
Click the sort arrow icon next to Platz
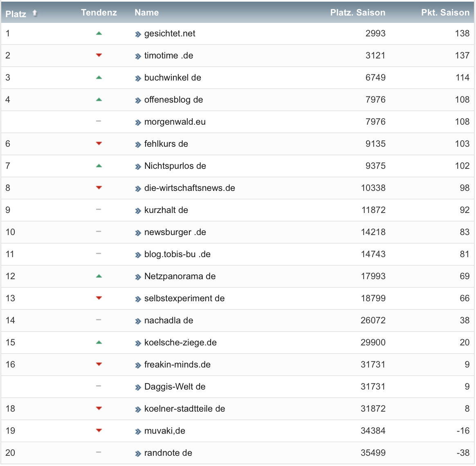[x=35, y=13]
